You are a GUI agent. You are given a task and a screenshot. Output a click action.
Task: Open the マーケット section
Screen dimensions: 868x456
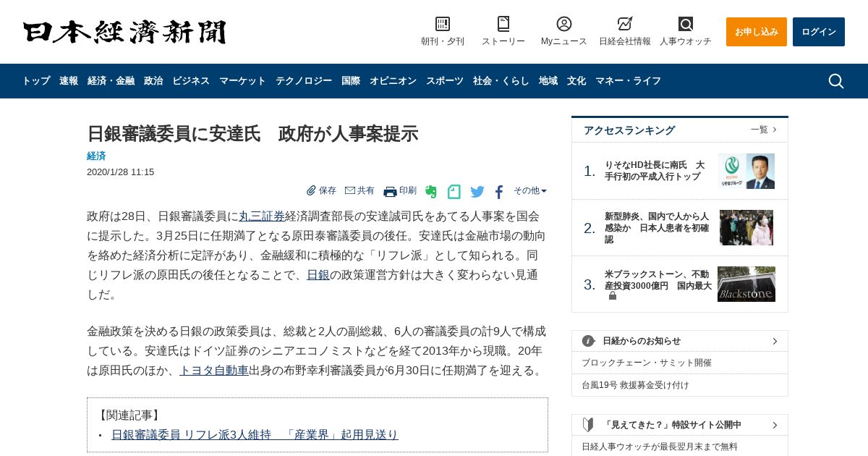coord(242,81)
